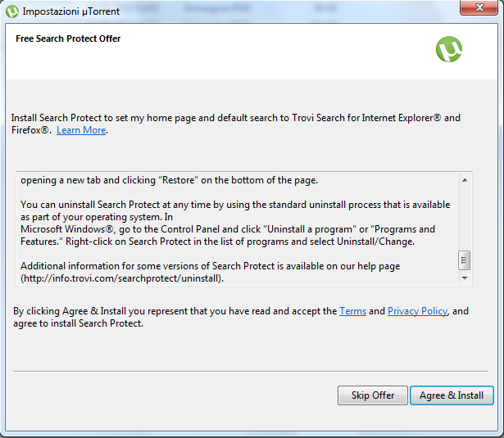
Task: Click the Agree & Install button
Action: coord(452,395)
